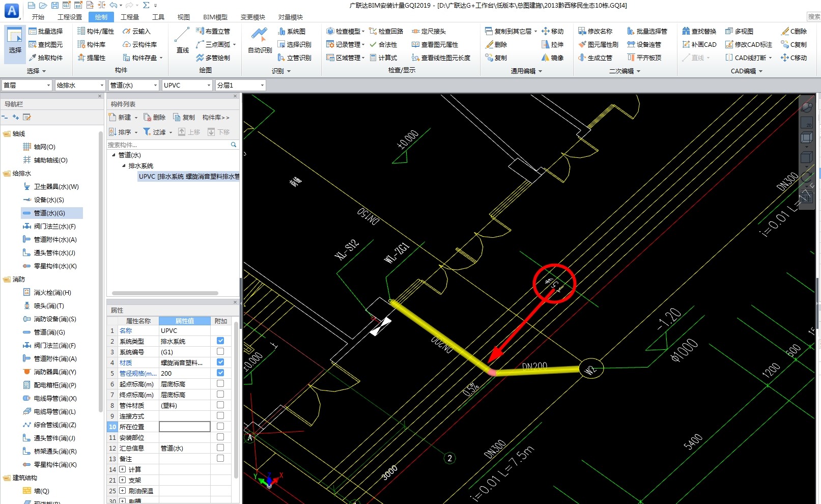Check 汇总信息 附加 checkbox
The image size is (821, 504).
point(220,447)
